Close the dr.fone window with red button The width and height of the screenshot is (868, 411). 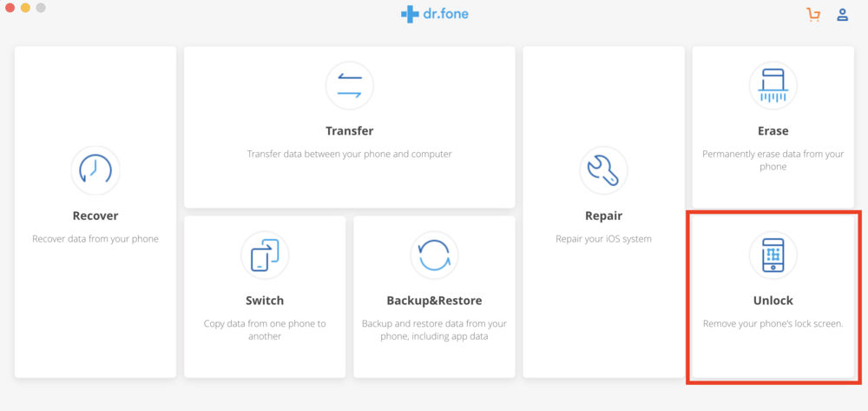click(10, 8)
